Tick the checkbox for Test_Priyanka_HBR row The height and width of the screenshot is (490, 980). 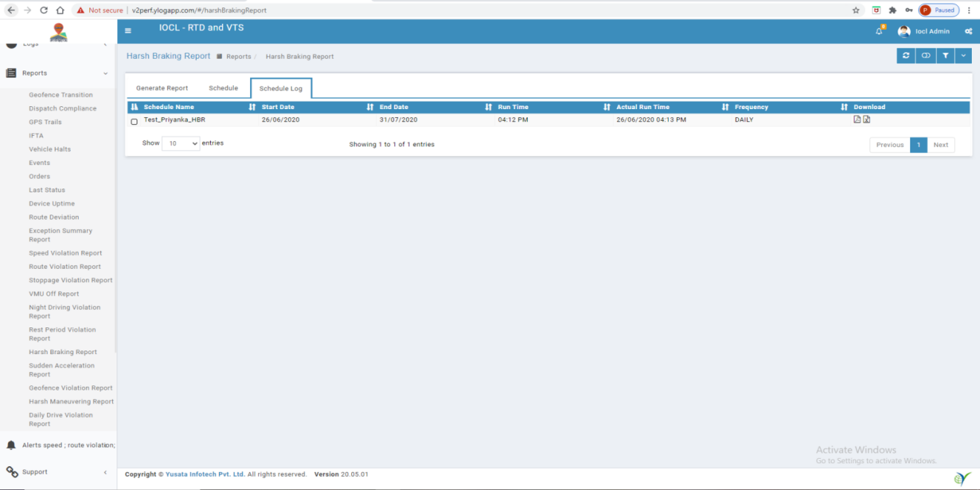tap(134, 121)
